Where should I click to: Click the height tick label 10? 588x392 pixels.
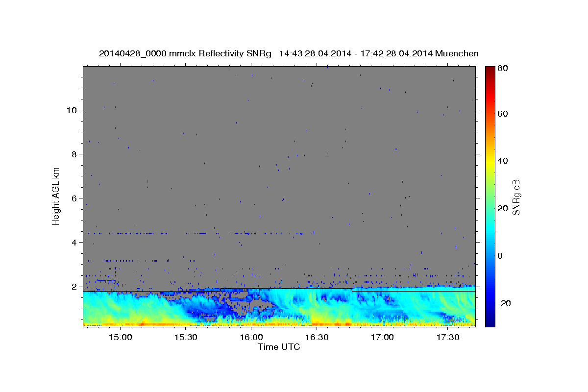(72, 110)
